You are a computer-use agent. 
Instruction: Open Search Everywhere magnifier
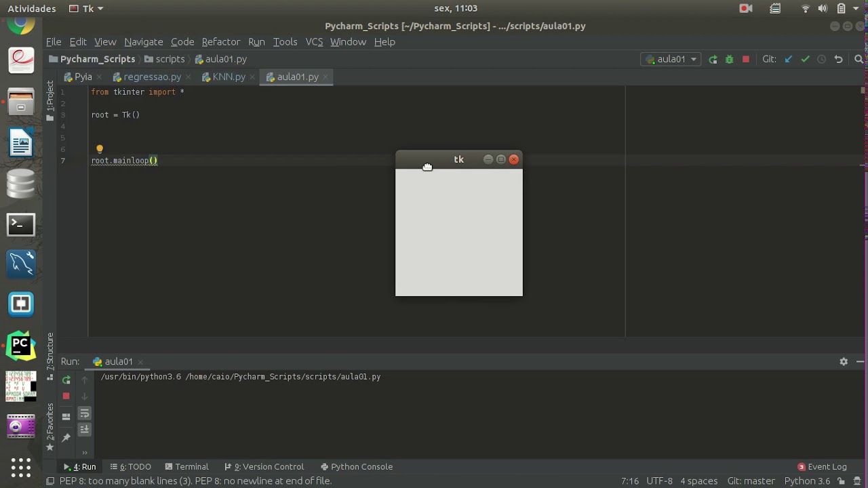(859, 60)
